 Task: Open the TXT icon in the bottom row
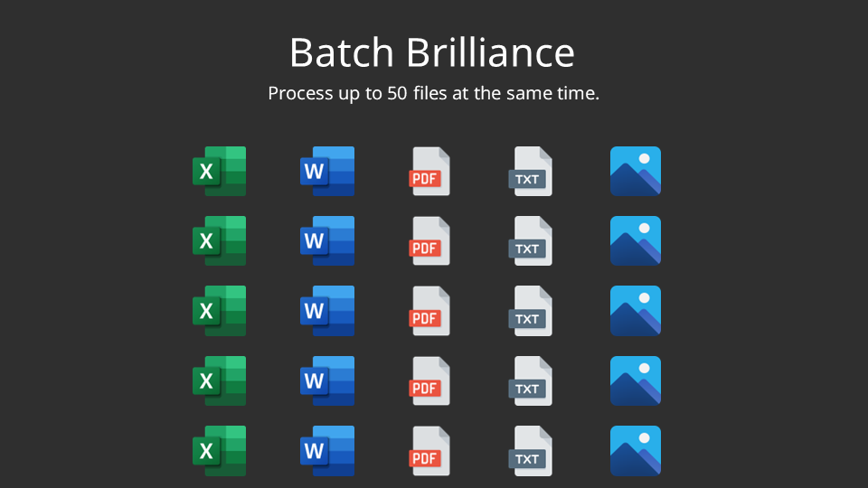click(531, 450)
